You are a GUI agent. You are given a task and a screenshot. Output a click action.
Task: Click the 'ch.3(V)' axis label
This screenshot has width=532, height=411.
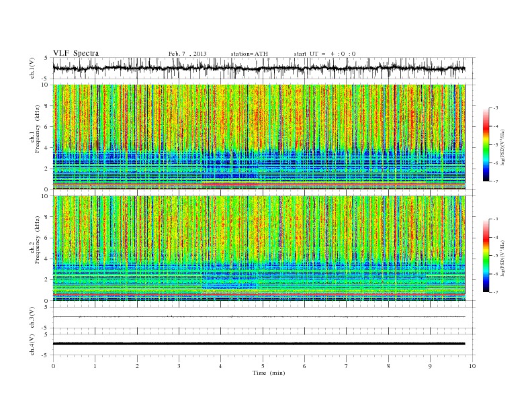[x=32, y=318]
